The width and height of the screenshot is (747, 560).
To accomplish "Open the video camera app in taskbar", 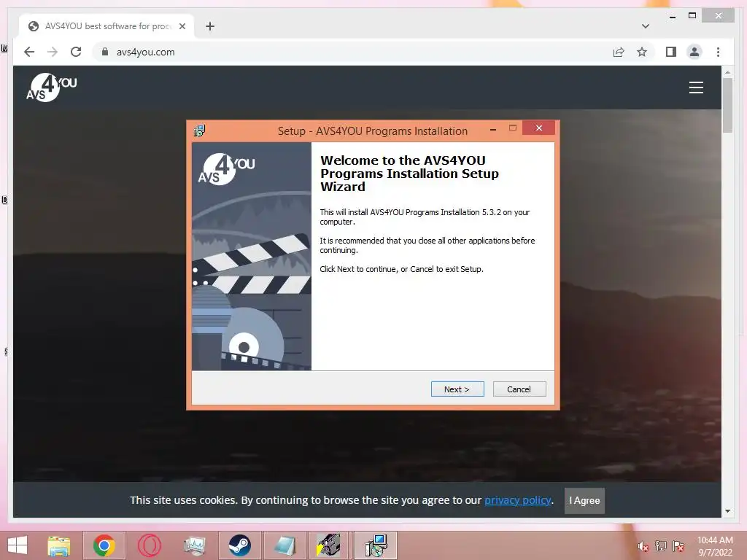I will pos(330,545).
